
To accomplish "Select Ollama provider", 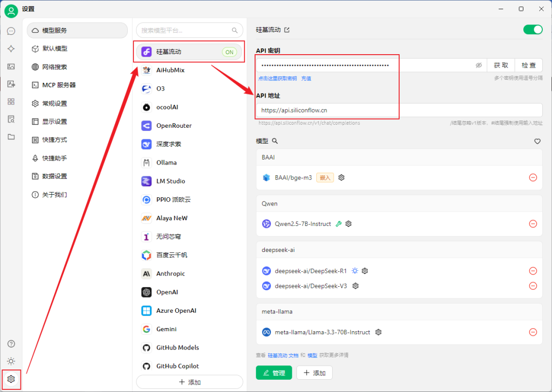I will 190,163.
